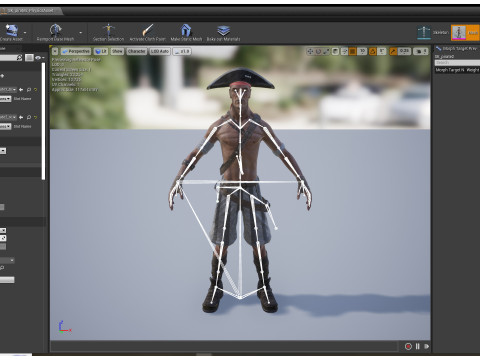Open the Lit view mode menu
Image resolution: width=480 pixels, height=360 pixels.
click(x=101, y=51)
